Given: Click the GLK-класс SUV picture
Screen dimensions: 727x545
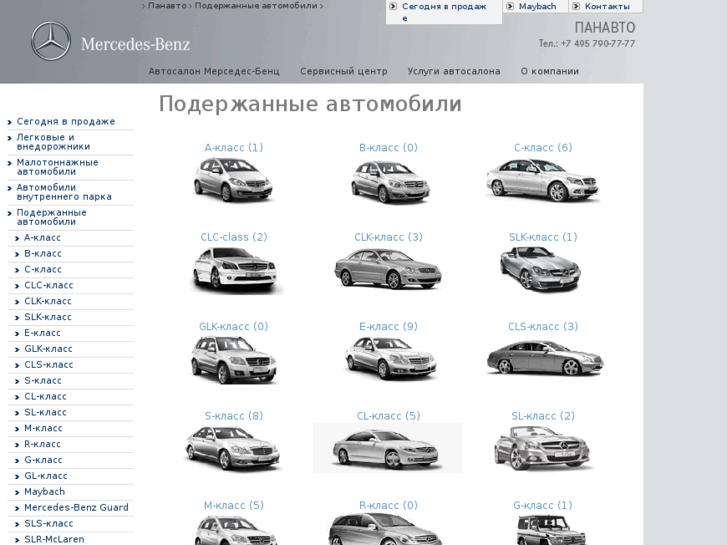Looking at the screenshot, I should click(233, 360).
